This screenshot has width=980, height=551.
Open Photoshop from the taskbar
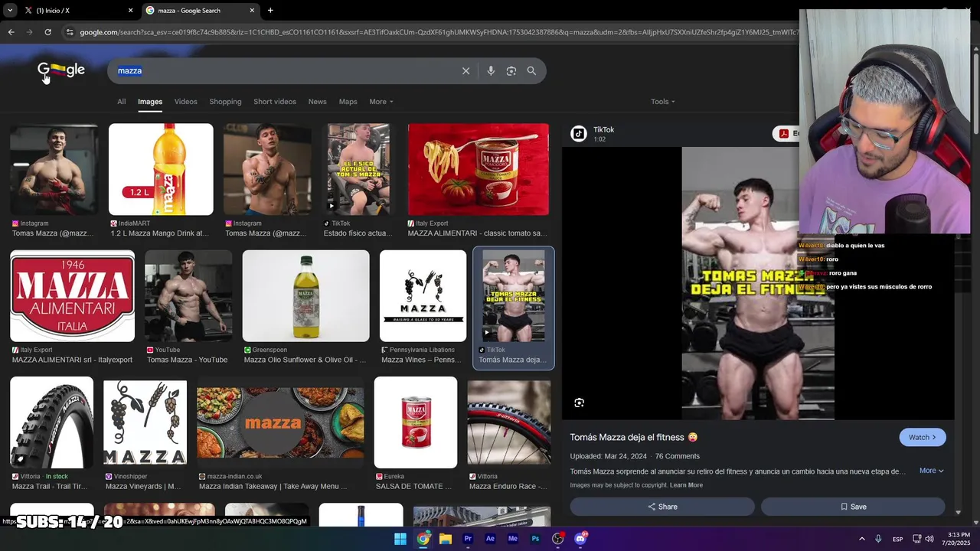[x=535, y=539]
